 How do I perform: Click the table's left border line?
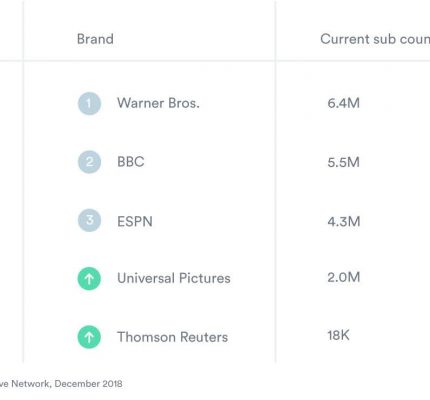coord(23,182)
